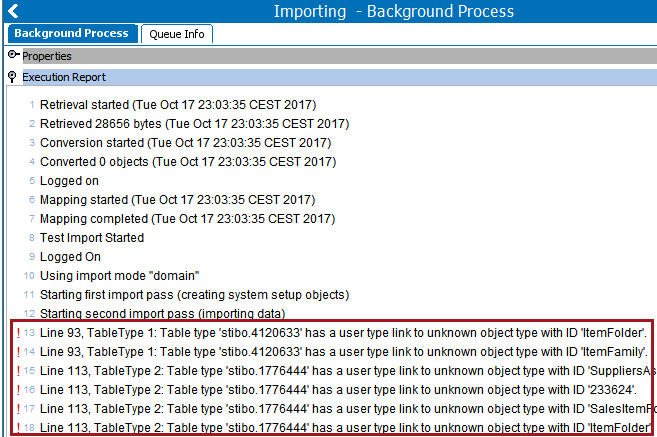Expand the Properties section

pos(13,54)
